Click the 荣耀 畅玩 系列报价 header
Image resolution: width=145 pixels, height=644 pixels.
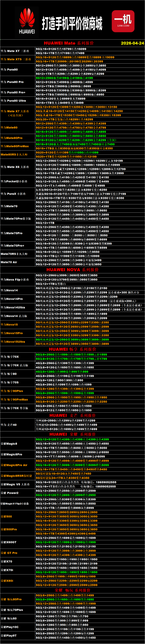[x=72, y=590]
